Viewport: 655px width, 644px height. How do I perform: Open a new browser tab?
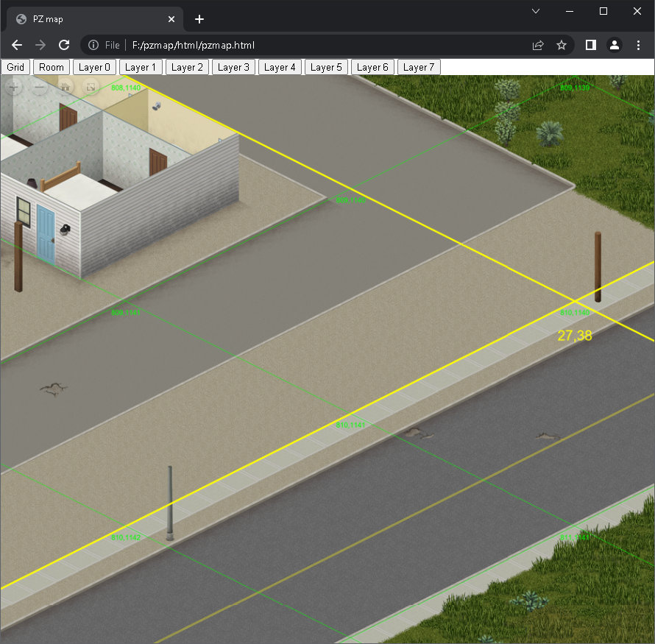coord(199,19)
